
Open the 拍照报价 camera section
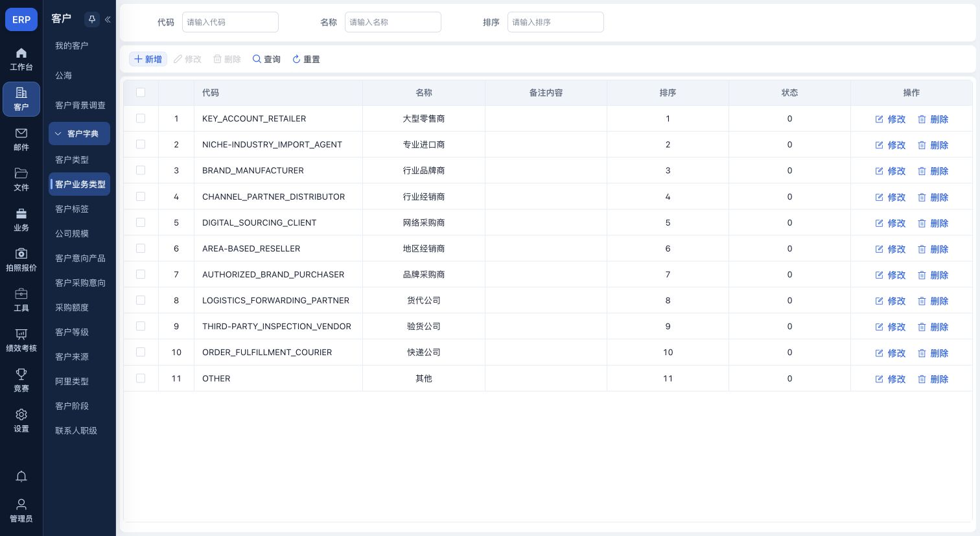click(x=21, y=260)
